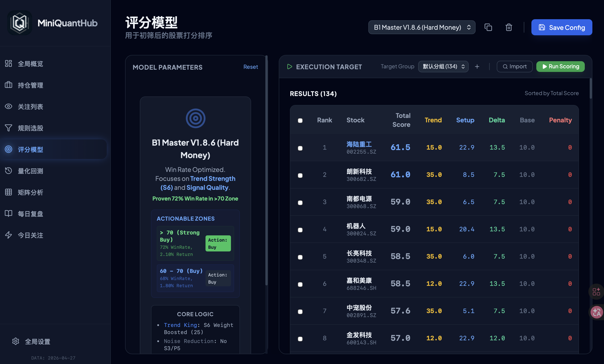Click the Sorted by Total Score label

click(x=552, y=93)
